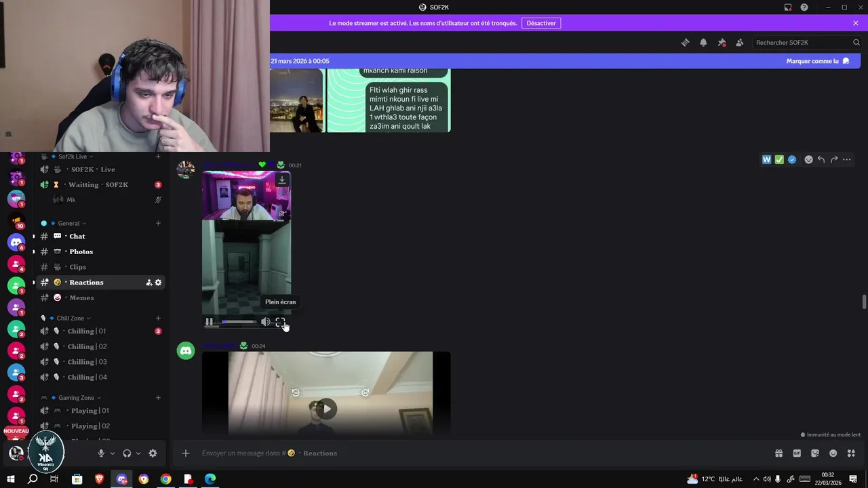Open the Clips text channel
The image size is (868, 488).
point(100,267)
